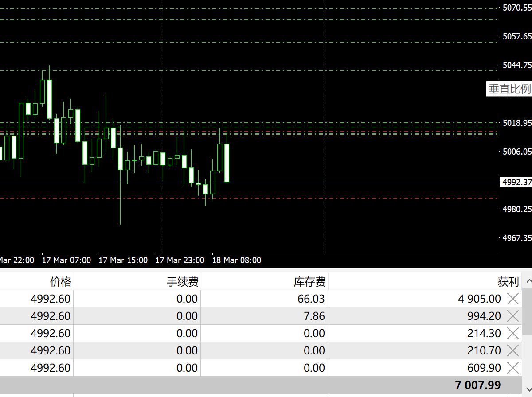Click the scroll-up arrow of trade list
Screen dimensions: 532x397
coord(527,281)
